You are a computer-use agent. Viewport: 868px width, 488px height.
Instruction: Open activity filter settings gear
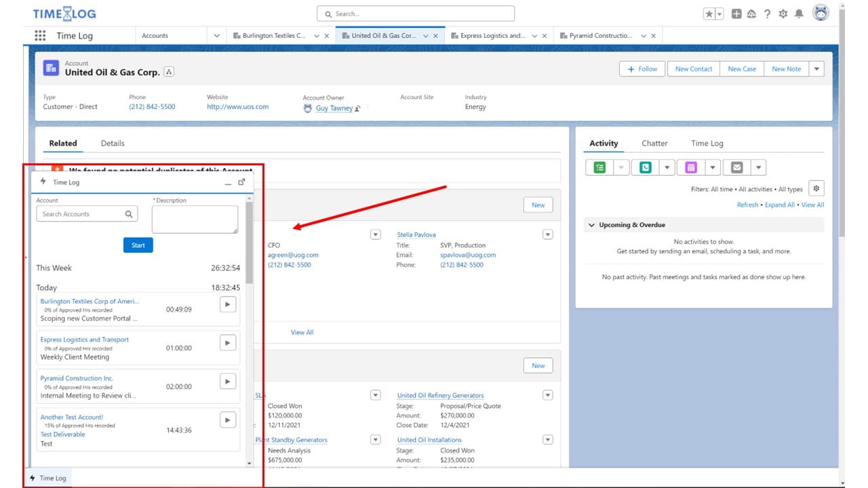[816, 188]
